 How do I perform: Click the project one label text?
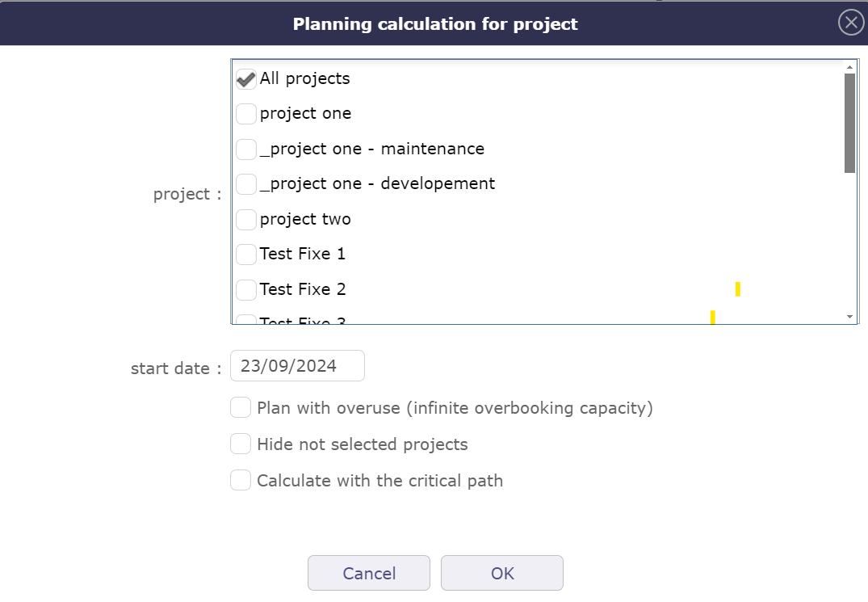coord(305,113)
